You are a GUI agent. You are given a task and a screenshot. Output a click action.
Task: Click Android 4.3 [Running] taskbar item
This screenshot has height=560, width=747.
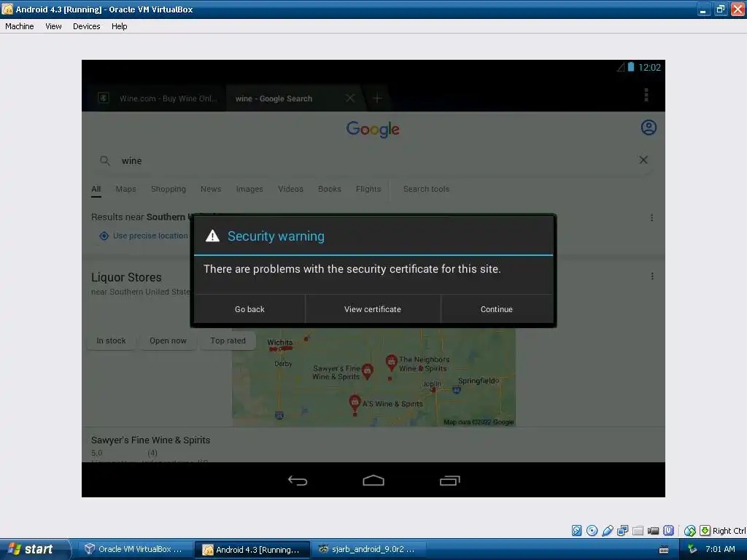(252, 550)
